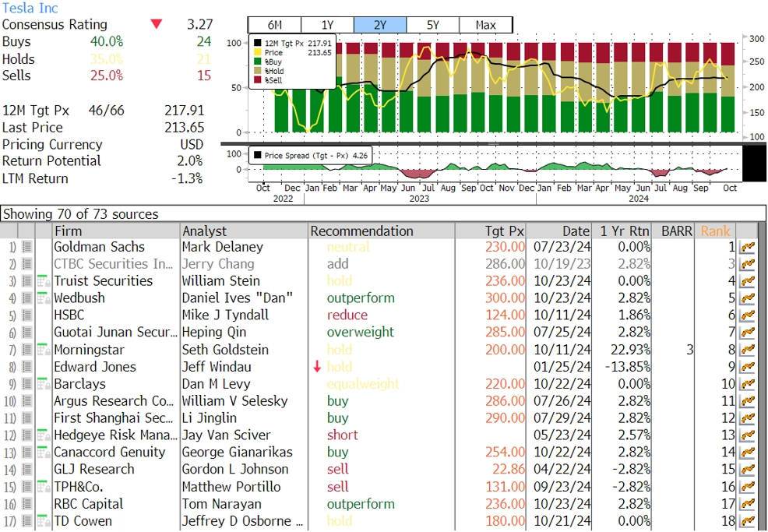Select the Edward Jones downgrade arrow
Viewport: 768px width, 532px height.
pos(317,367)
